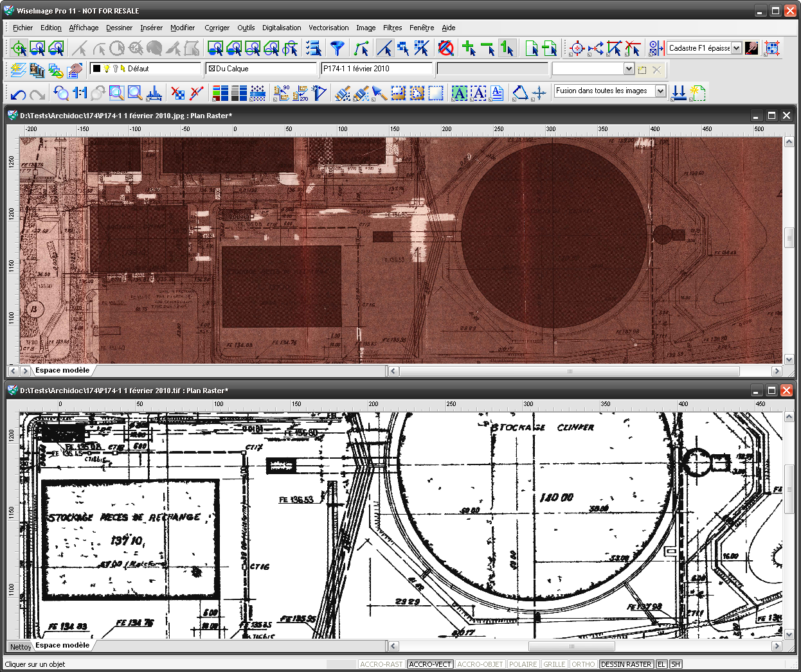Select the green A text recognition tool
Viewport: 801px width, 672px height.
(460, 93)
